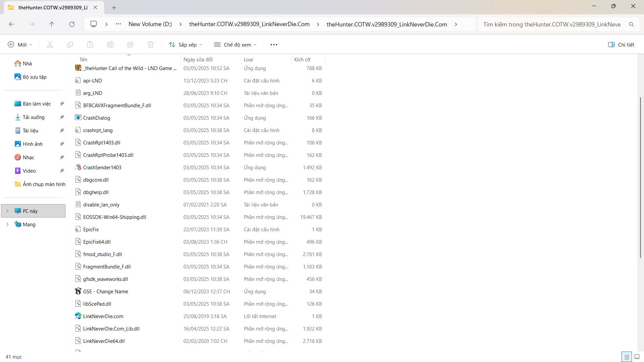Select the api-LND configuration file icon
This screenshot has width=644, height=362.
pyautogui.click(x=78, y=80)
